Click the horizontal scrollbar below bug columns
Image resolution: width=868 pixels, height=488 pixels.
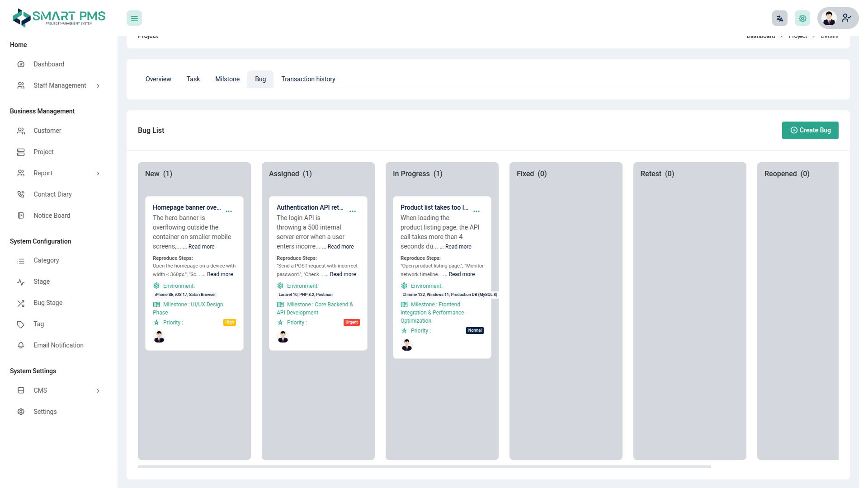(424, 467)
